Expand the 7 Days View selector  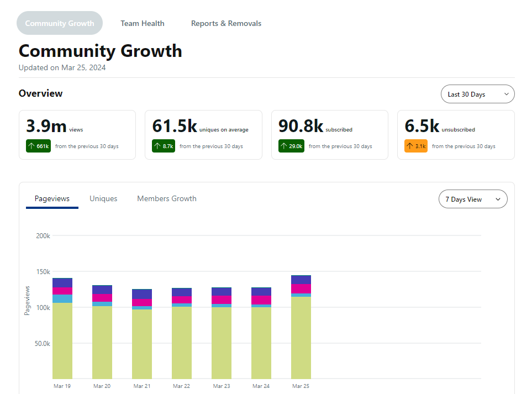click(473, 199)
